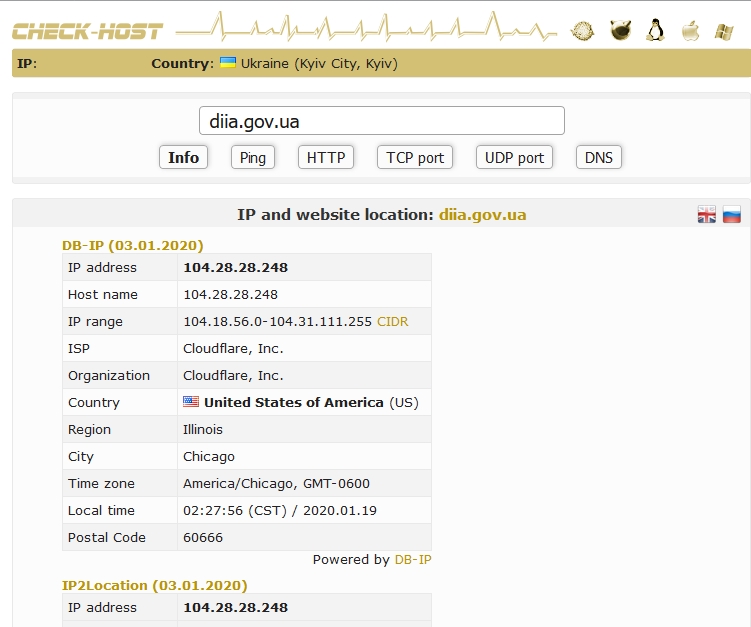Click Ukraine (Kyiv City, Kyiv) text
751x627 pixels.
click(x=319, y=63)
